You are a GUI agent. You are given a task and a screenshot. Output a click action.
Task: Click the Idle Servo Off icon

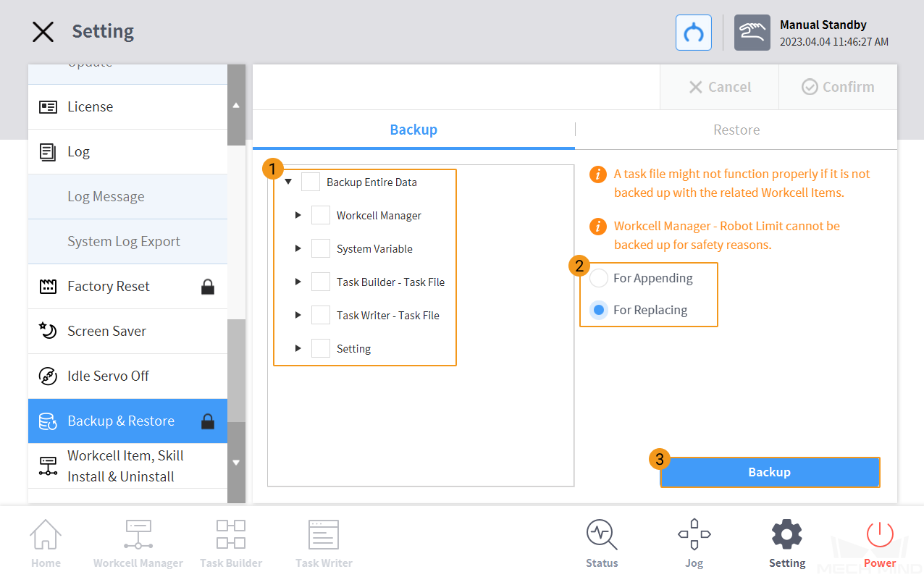48,376
